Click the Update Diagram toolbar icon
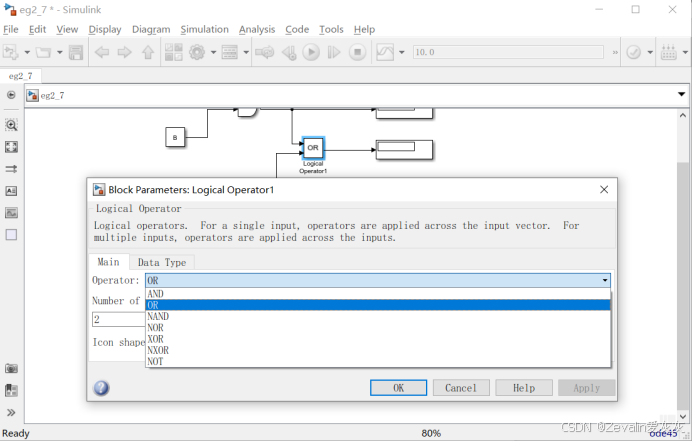692x441 pixels. click(x=264, y=53)
